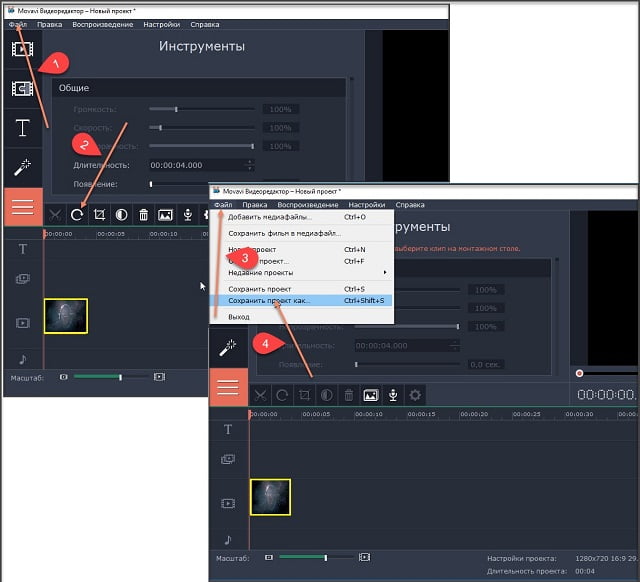This screenshot has height=582, width=640.
Task: Open Воспроизведение menu in the front window
Action: [308, 205]
